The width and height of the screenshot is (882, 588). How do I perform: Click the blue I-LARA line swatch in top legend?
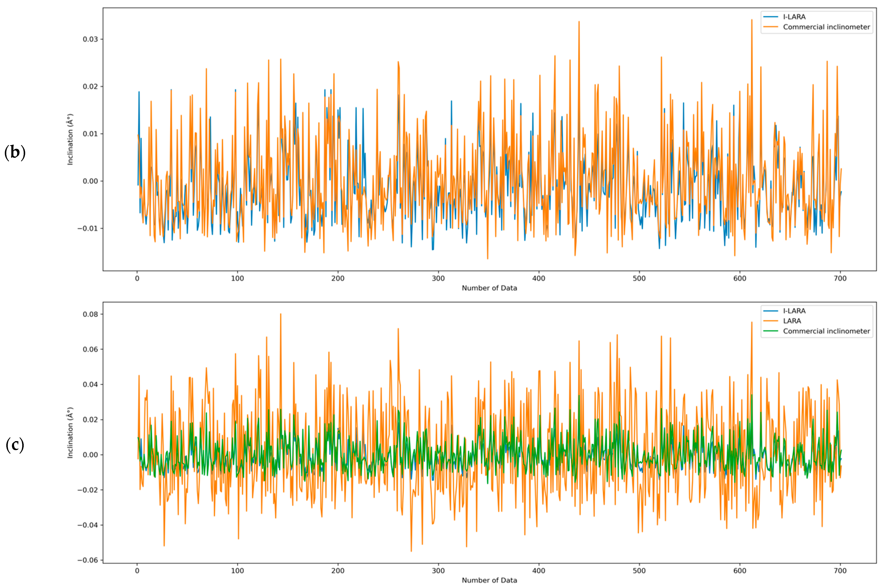click(x=770, y=17)
